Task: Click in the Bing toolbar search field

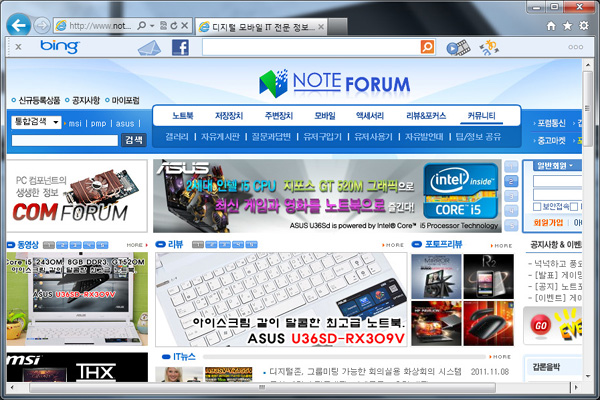Action: tap(311, 47)
